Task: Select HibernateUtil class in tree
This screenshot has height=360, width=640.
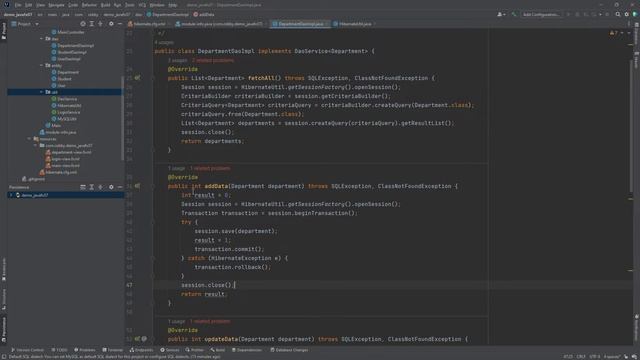Action: 66,105
